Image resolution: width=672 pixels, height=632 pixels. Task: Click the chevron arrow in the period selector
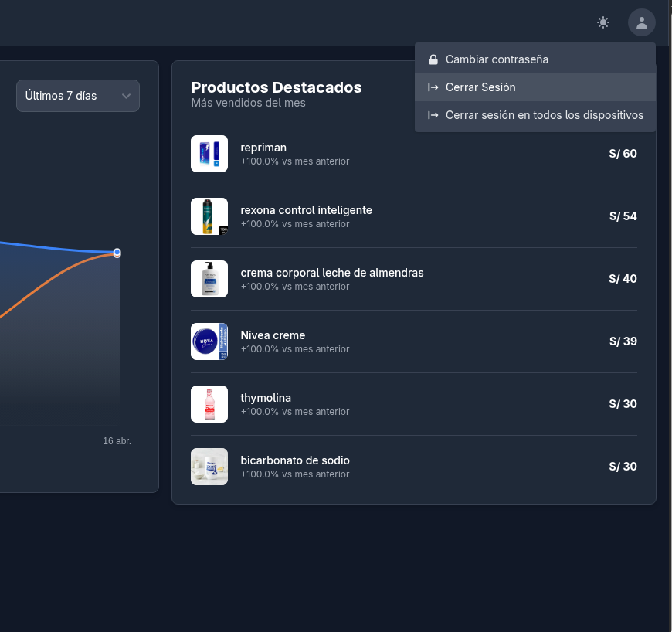coord(126,96)
